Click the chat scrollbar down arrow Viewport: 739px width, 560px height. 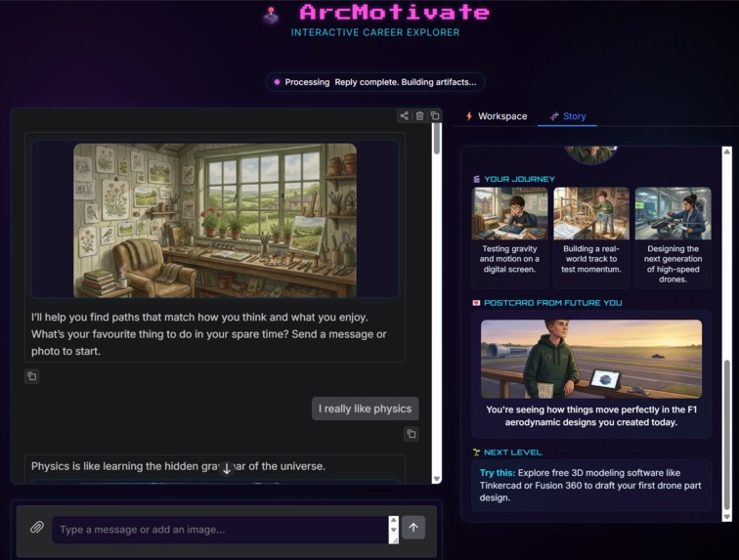point(437,479)
